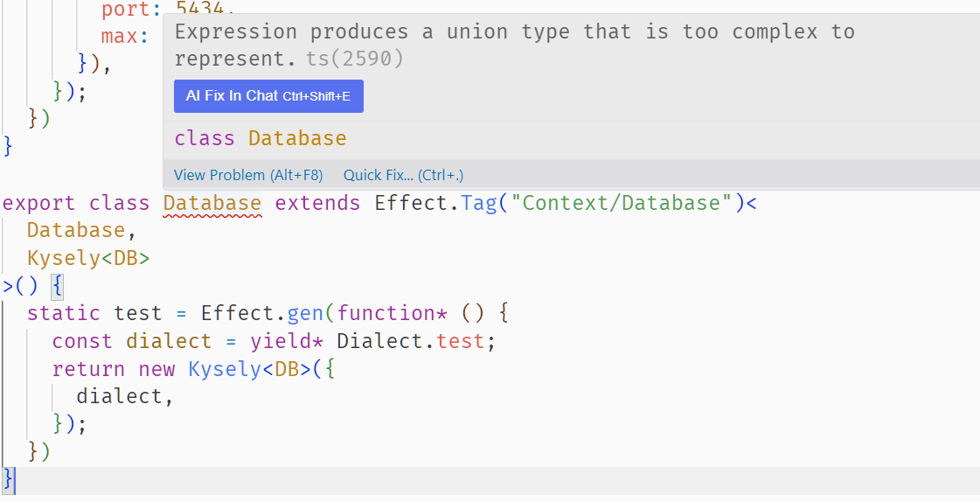The height and width of the screenshot is (502, 980).
Task: Click the "Context/Database" string literal
Action: (621, 204)
